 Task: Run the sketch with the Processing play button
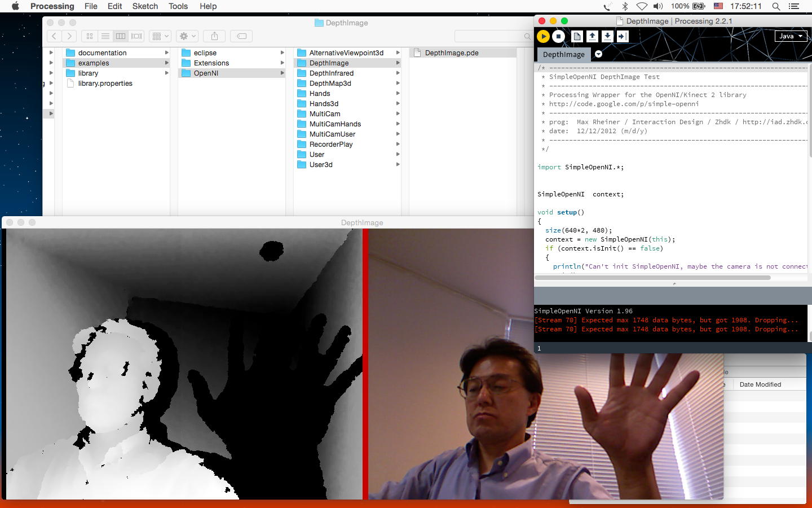[543, 36]
